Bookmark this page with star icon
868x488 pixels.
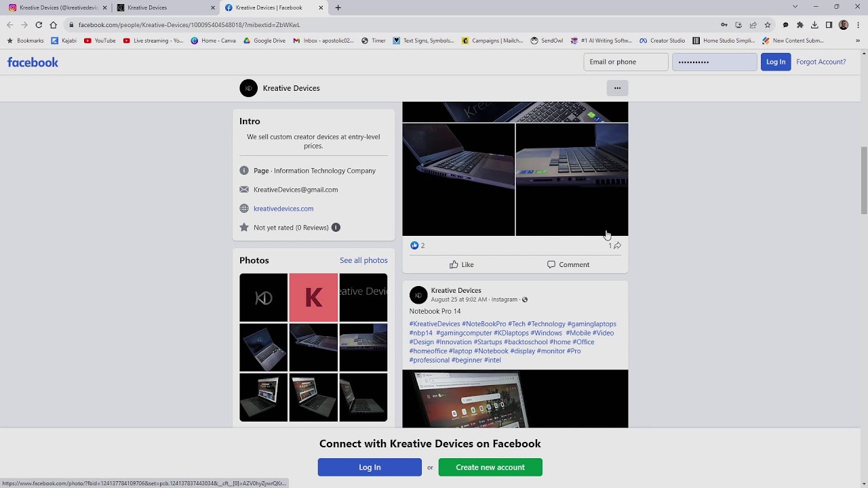point(768,25)
